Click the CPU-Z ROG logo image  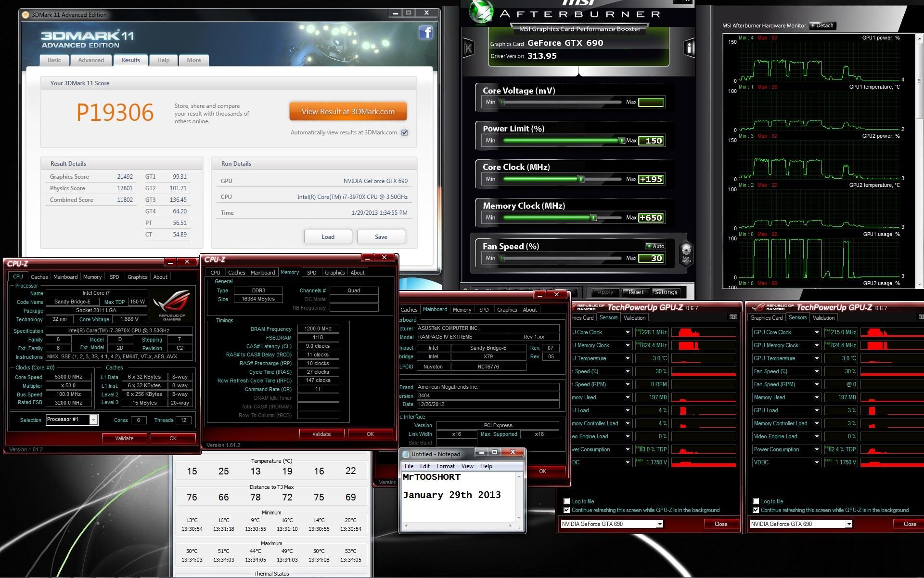pyautogui.click(x=172, y=304)
